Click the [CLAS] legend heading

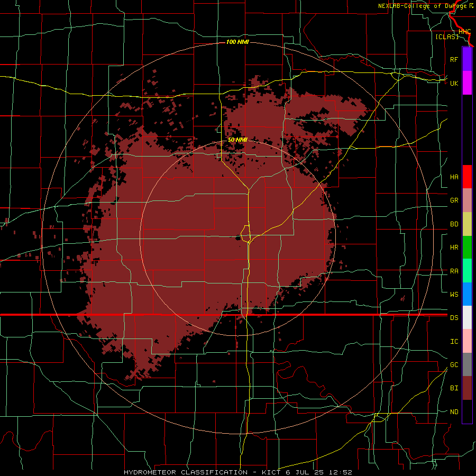(x=447, y=36)
